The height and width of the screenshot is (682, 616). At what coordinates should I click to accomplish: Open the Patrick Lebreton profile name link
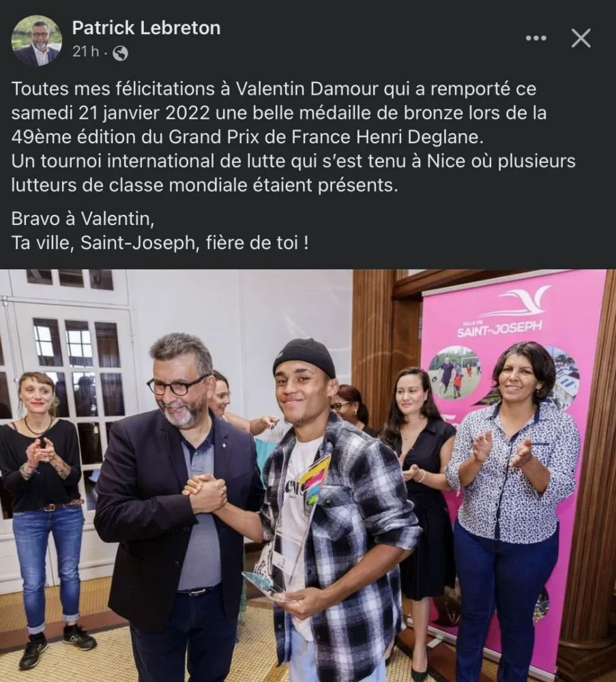coord(146,28)
